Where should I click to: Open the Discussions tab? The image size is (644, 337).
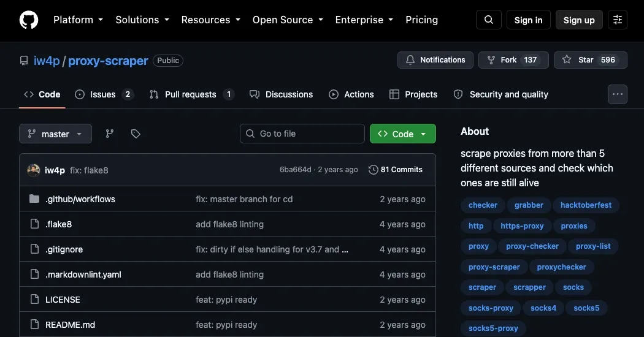282,94
